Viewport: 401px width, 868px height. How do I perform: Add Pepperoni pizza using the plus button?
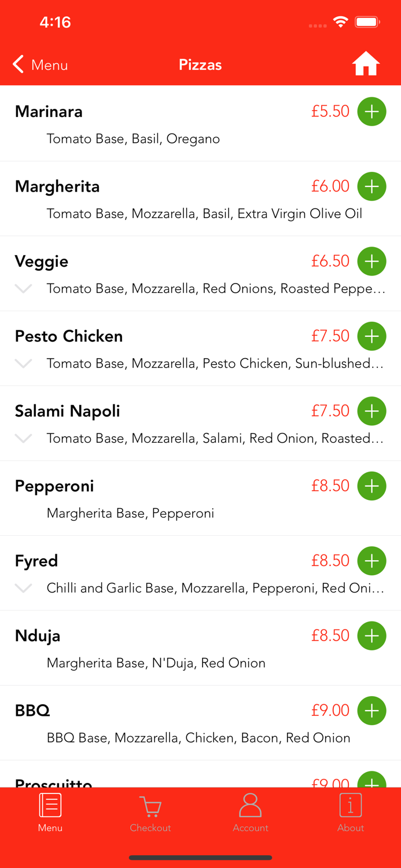click(372, 486)
